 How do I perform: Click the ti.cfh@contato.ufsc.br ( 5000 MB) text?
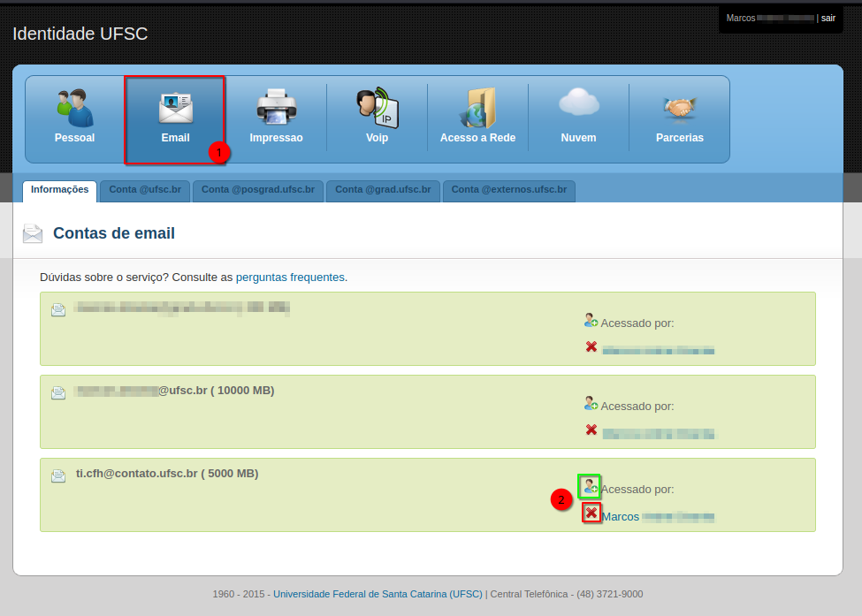[167, 474]
